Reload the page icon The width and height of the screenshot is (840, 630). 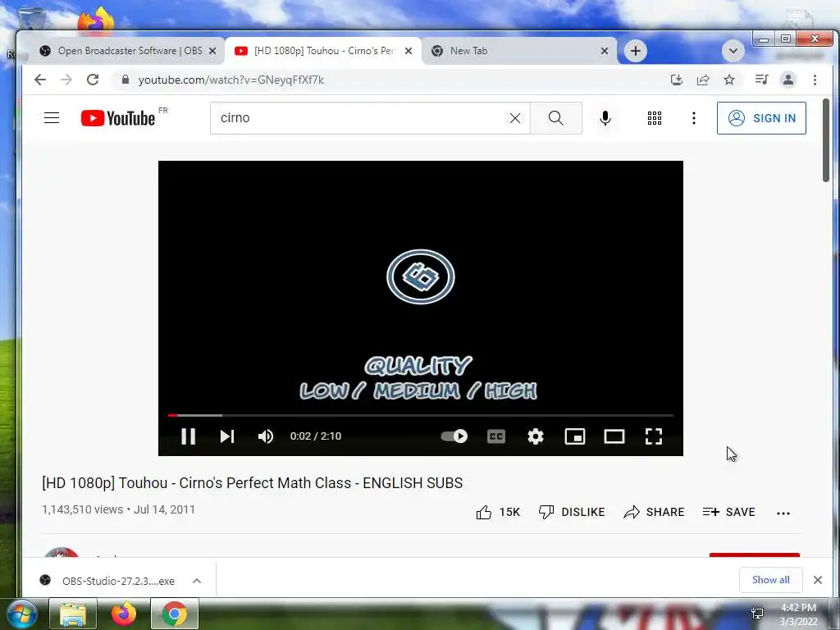[x=93, y=80]
